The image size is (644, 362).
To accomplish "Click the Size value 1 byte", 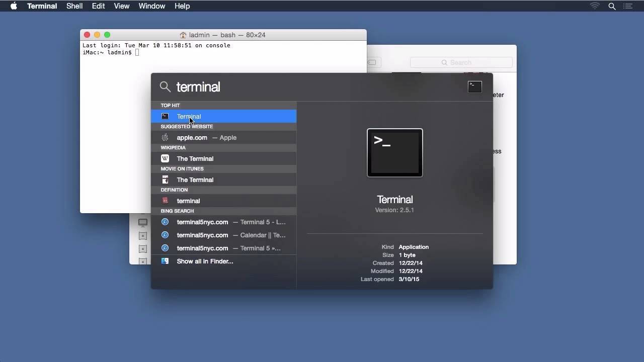I will [407, 255].
